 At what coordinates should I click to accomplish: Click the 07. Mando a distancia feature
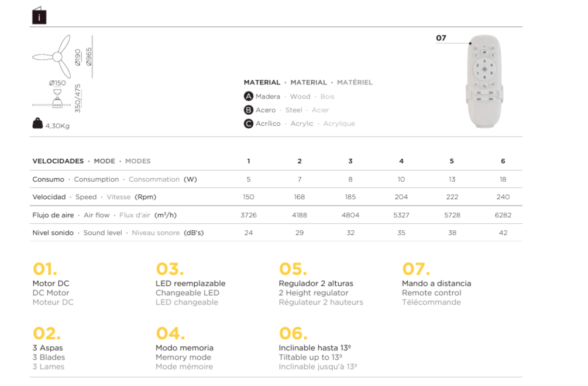[436, 284]
